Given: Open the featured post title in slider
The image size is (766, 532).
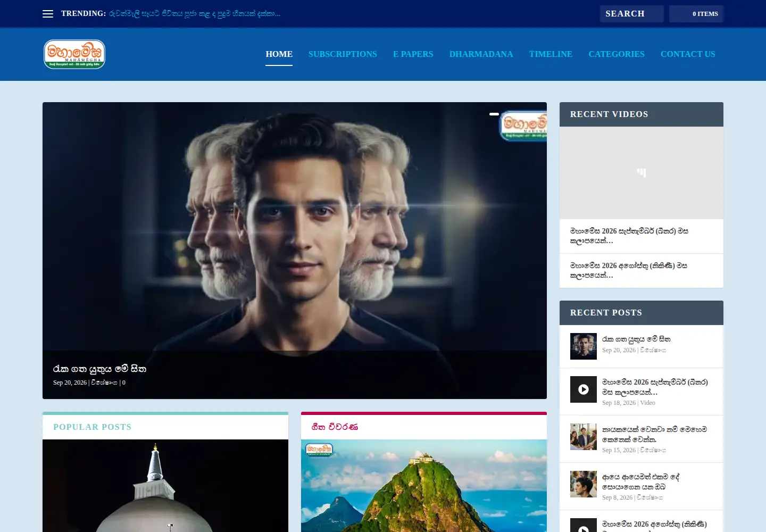Looking at the screenshot, I should (99, 369).
